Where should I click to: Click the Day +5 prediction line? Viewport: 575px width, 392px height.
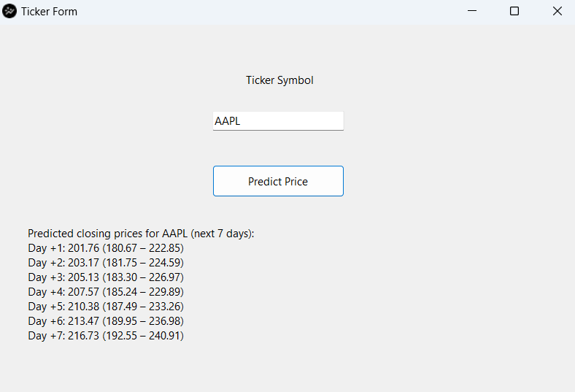point(106,307)
